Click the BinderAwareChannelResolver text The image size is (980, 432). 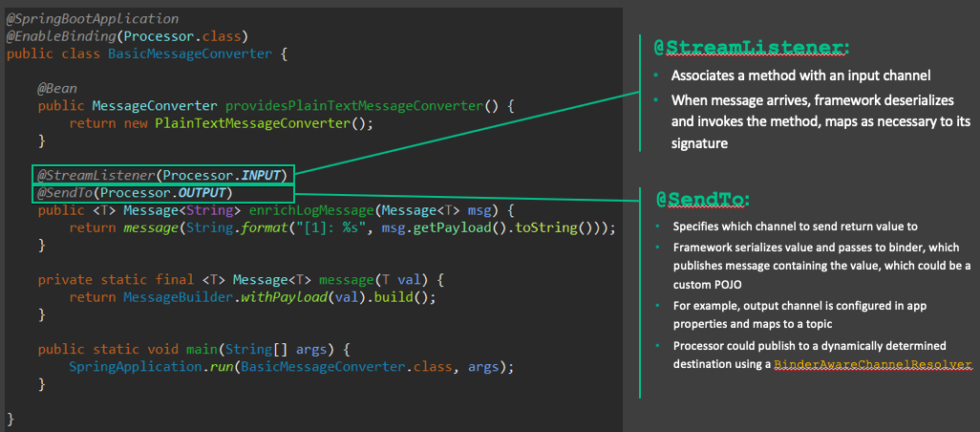pos(873,364)
